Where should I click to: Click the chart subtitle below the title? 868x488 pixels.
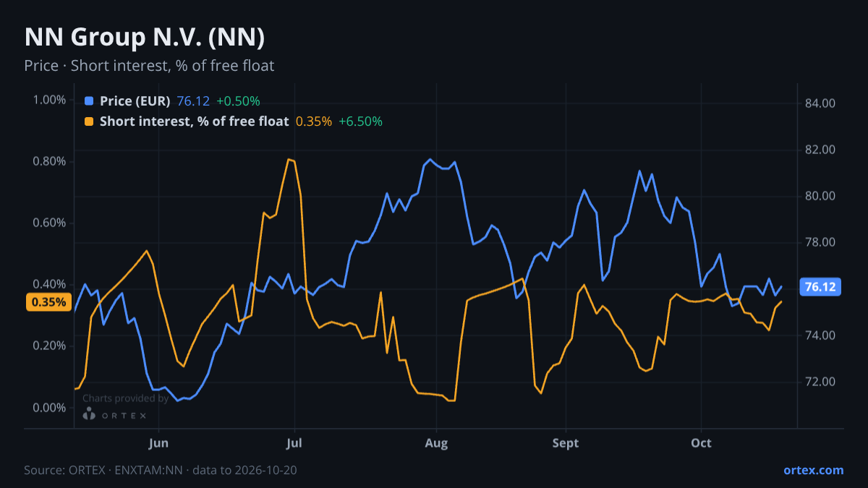pyautogui.click(x=149, y=66)
